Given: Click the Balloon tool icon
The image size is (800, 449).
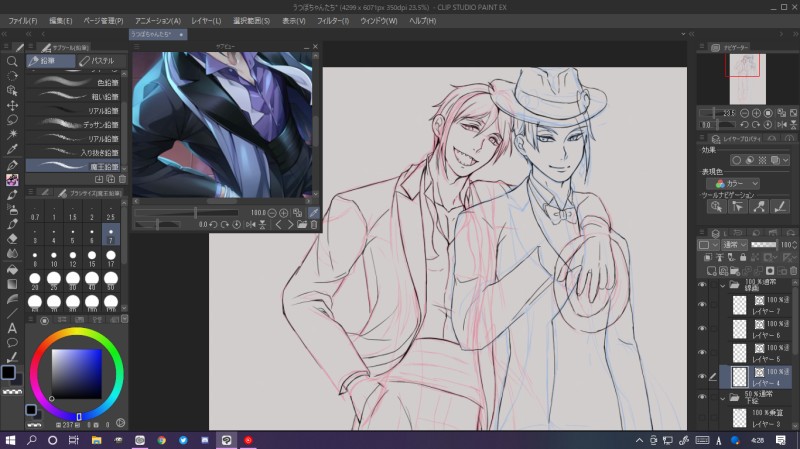Looking at the screenshot, I should tap(12, 342).
